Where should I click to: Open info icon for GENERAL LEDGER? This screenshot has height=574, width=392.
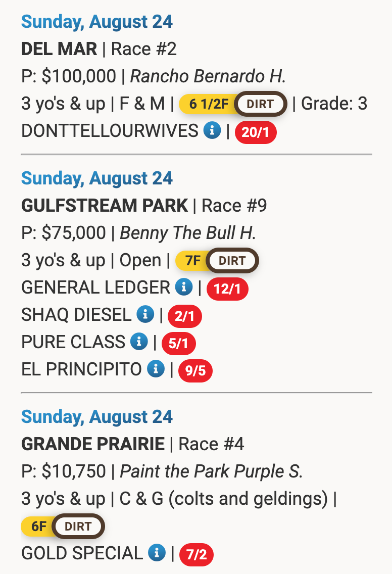point(184,288)
